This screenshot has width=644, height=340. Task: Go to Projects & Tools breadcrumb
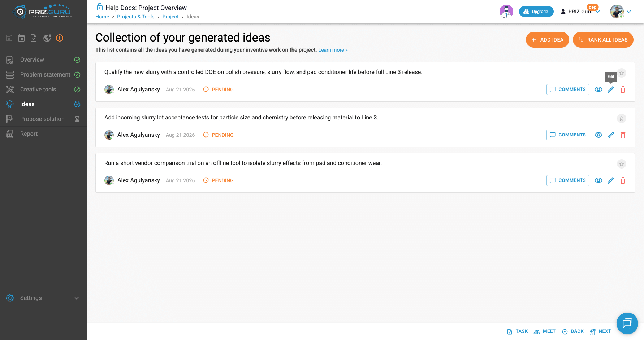point(136,17)
